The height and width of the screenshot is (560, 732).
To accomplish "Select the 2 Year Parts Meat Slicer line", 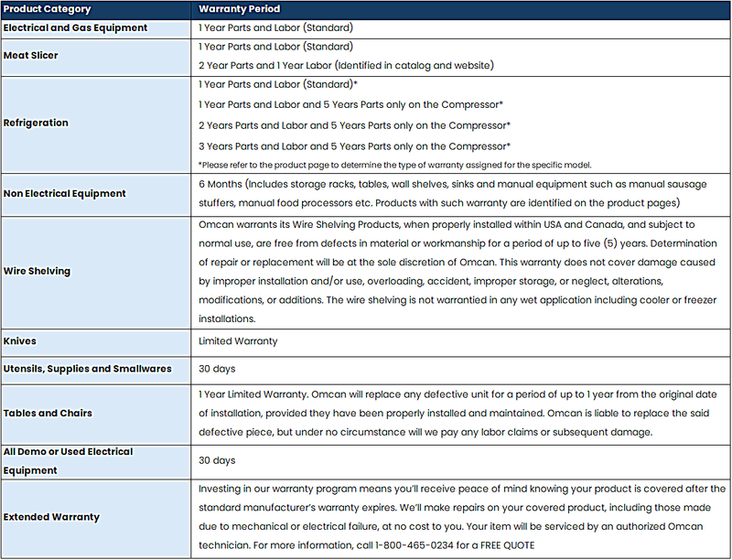I will pyautogui.click(x=346, y=65).
